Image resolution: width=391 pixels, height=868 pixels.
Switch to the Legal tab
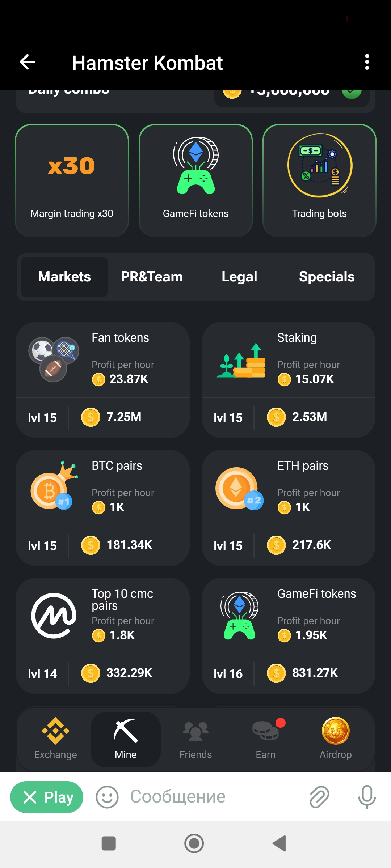coord(239,277)
